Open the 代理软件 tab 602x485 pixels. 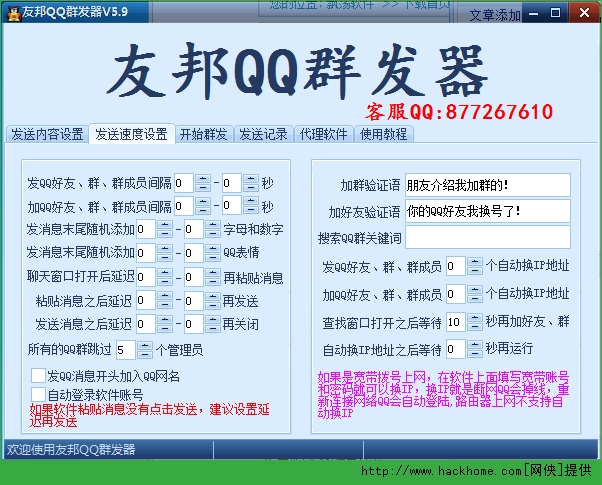pos(324,134)
